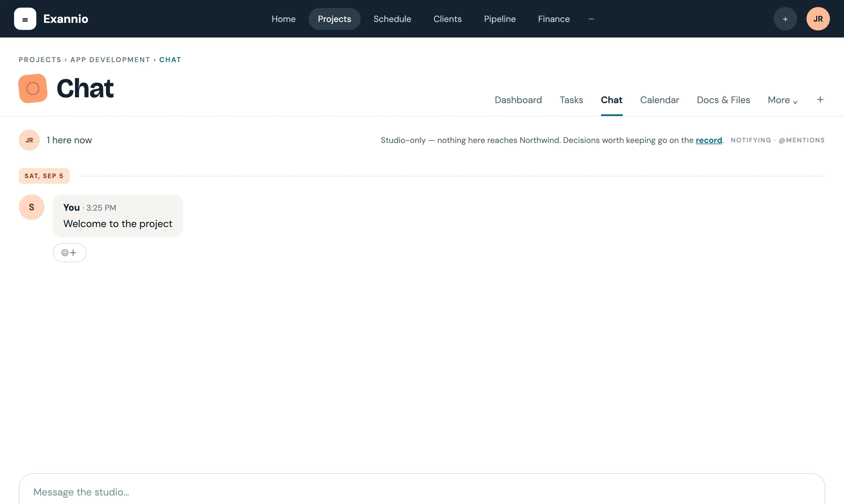Click the Exannio brand name

click(x=66, y=19)
